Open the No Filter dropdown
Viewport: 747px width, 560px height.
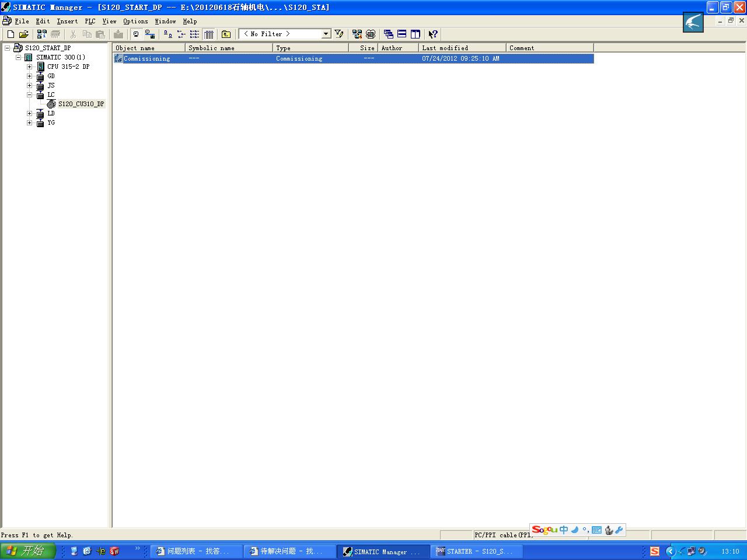pyautogui.click(x=326, y=34)
